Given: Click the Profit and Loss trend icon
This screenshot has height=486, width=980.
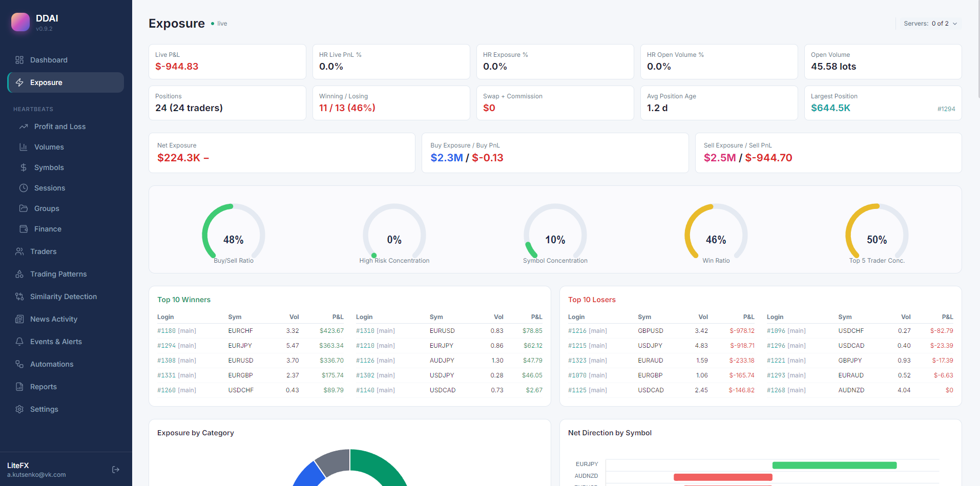Looking at the screenshot, I should [24, 126].
